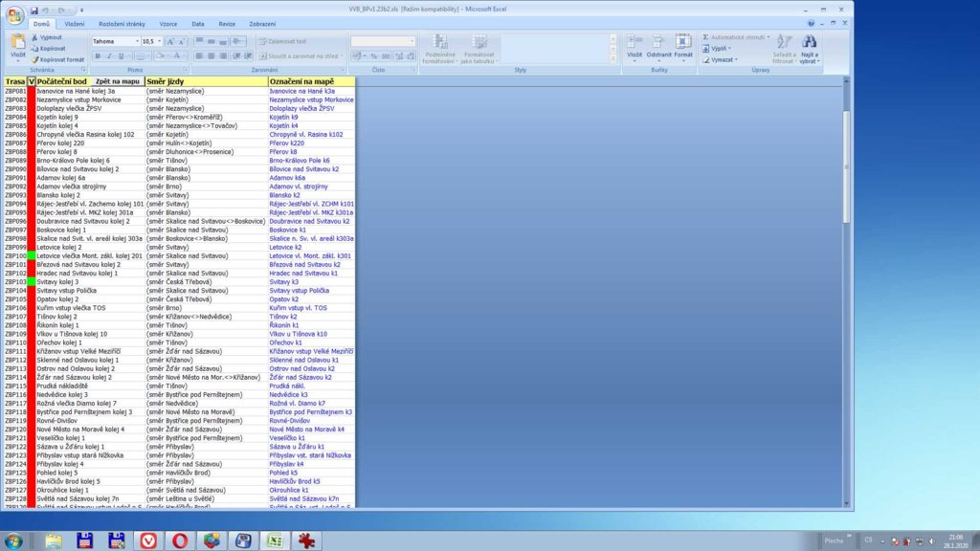This screenshot has height=551, width=980.
Task: Switch to the Vzorce ribbon tab
Action: (x=168, y=23)
